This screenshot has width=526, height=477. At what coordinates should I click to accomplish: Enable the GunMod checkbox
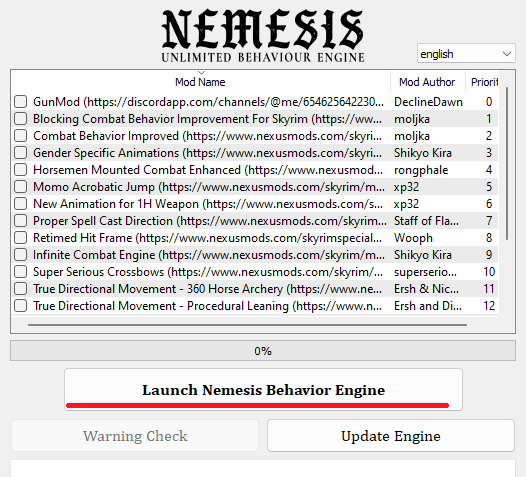pyautogui.click(x=20, y=101)
